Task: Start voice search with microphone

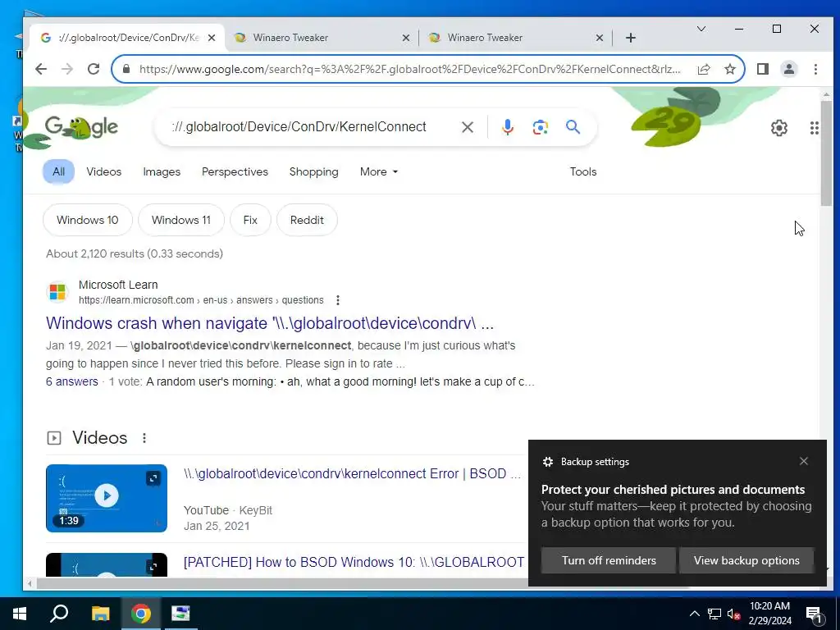Action: (x=507, y=127)
